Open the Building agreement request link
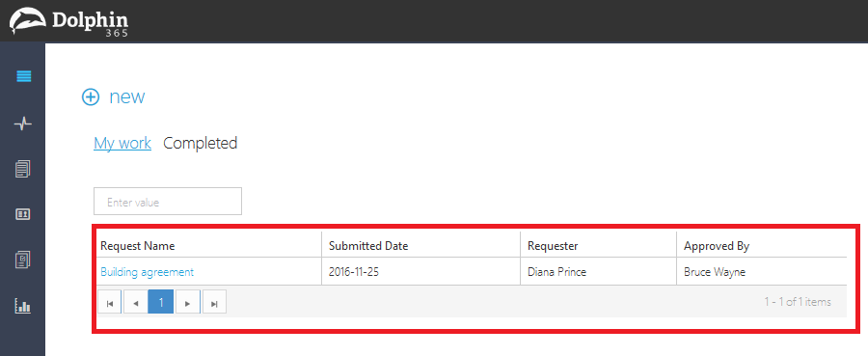Viewport: 868px width, 356px height. (x=148, y=272)
